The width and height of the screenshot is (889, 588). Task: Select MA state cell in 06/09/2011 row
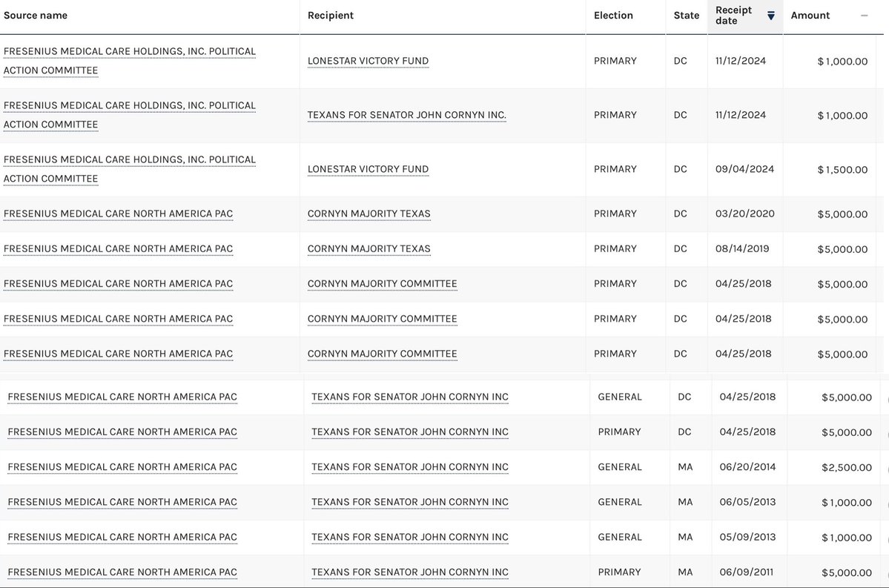685,572
